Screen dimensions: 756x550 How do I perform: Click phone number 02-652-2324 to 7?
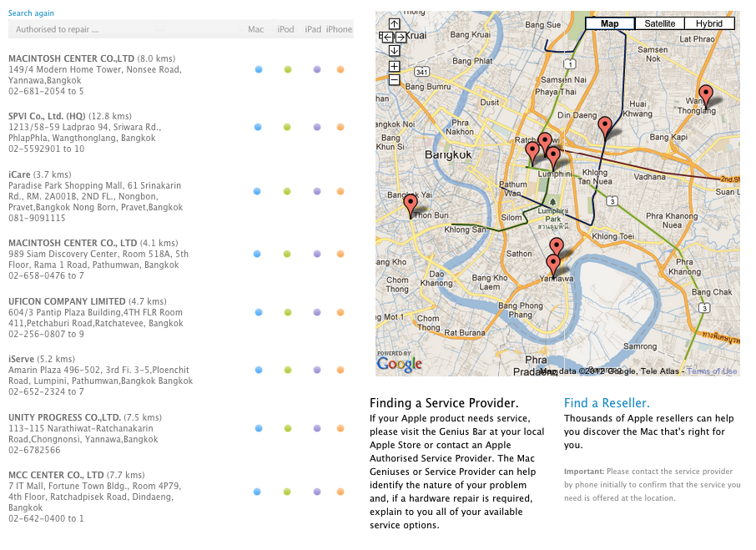(x=46, y=392)
